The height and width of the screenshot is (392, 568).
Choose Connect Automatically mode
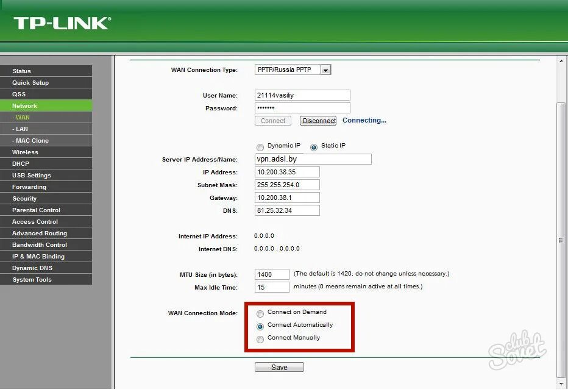[x=260, y=326]
